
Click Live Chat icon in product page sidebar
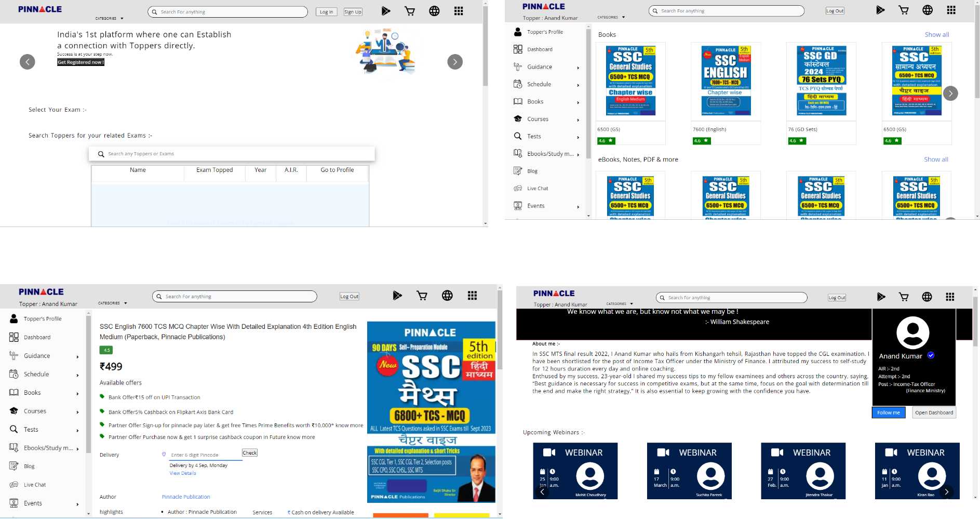[x=14, y=485]
